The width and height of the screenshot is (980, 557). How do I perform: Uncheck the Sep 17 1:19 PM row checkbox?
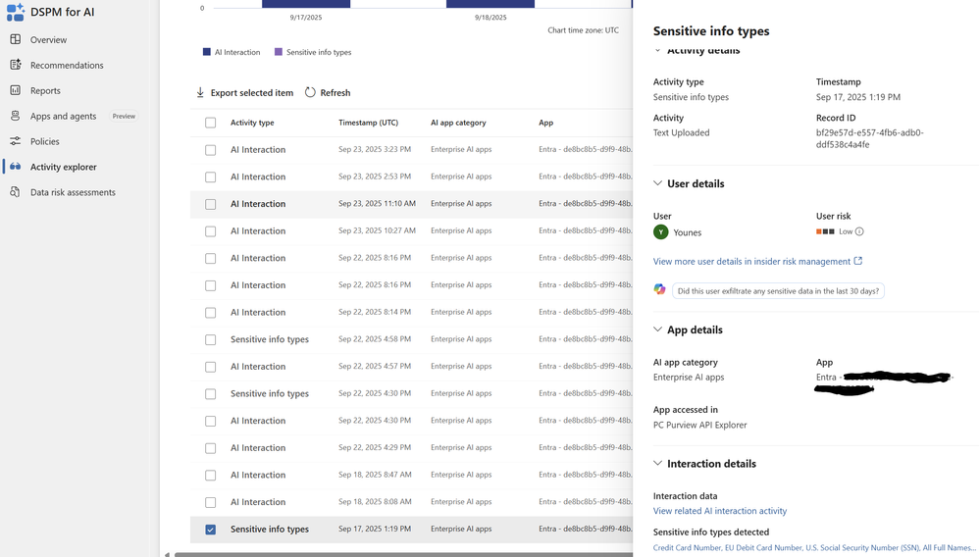pos(211,530)
